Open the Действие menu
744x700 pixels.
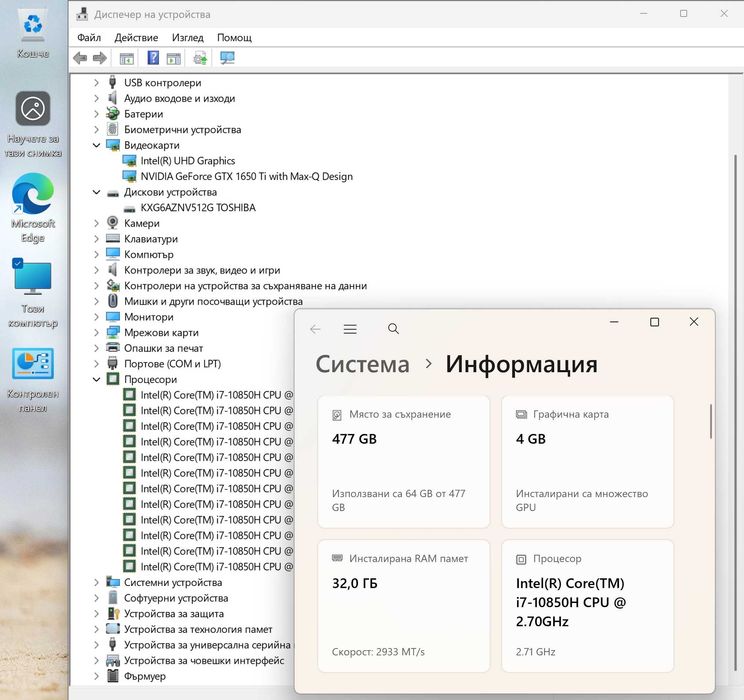coord(136,37)
